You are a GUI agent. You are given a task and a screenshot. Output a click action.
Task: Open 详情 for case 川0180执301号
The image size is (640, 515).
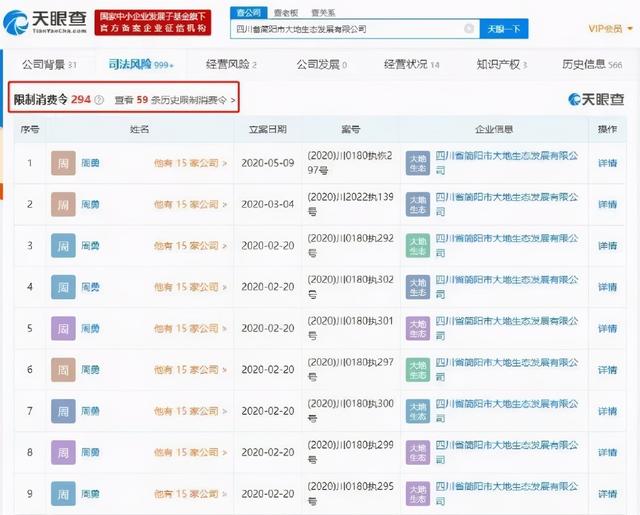(607, 329)
